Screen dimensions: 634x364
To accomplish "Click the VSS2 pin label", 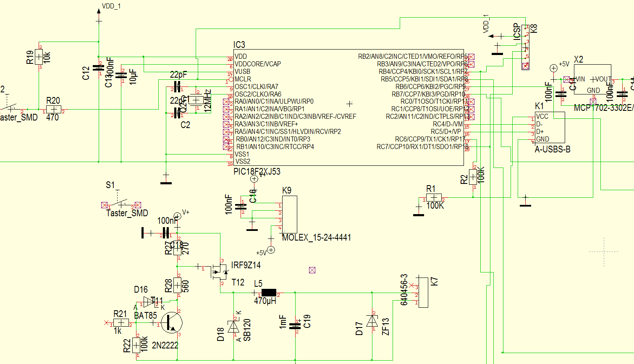I will click(242, 161).
